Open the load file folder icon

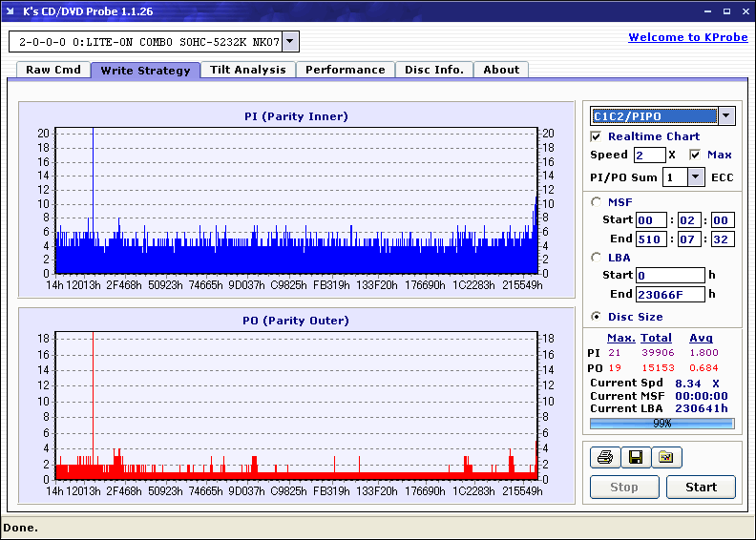(x=666, y=458)
